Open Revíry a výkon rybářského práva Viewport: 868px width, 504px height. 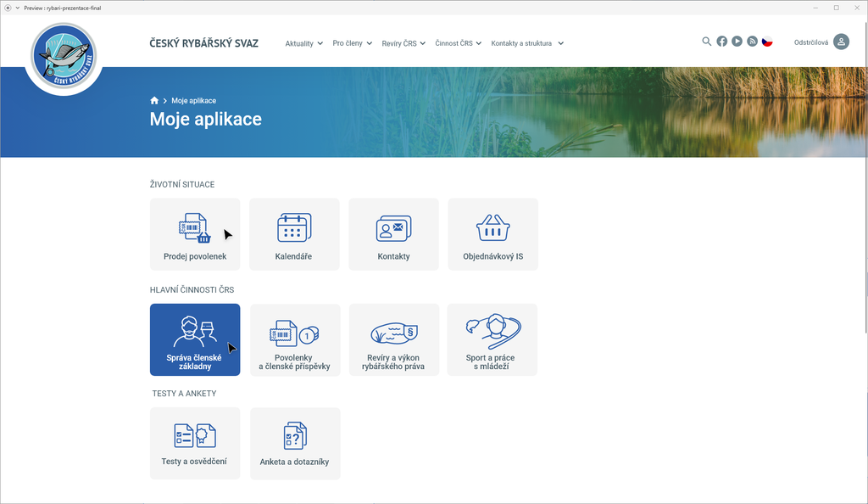393,339
